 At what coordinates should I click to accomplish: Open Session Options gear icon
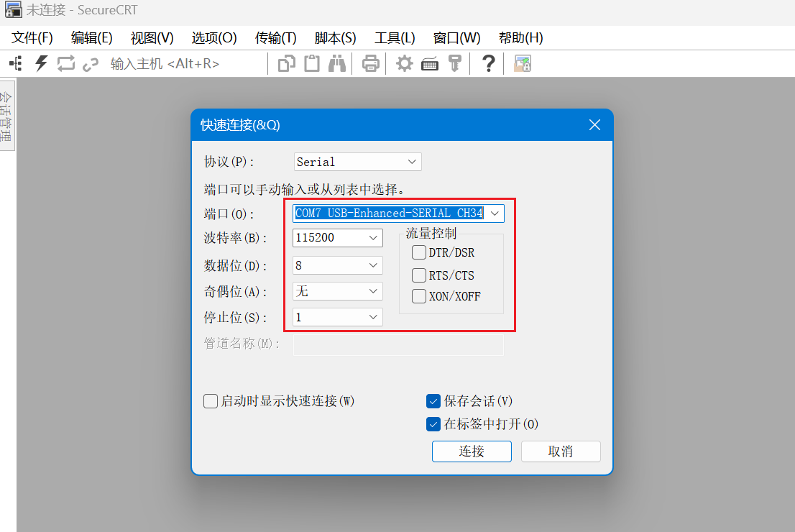click(405, 64)
